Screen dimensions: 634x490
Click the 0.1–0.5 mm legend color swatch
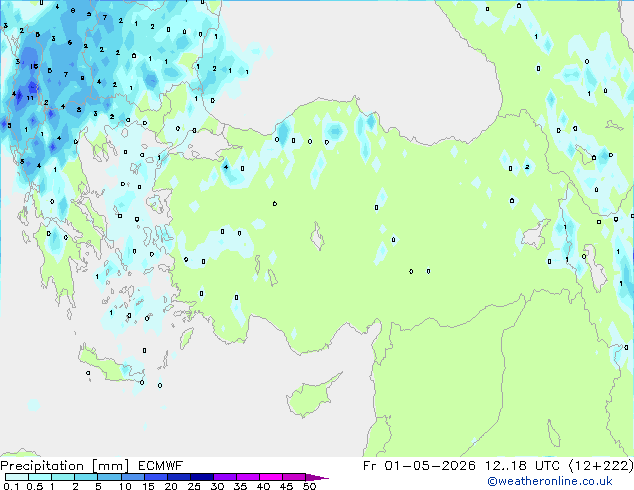pyautogui.click(x=17, y=477)
